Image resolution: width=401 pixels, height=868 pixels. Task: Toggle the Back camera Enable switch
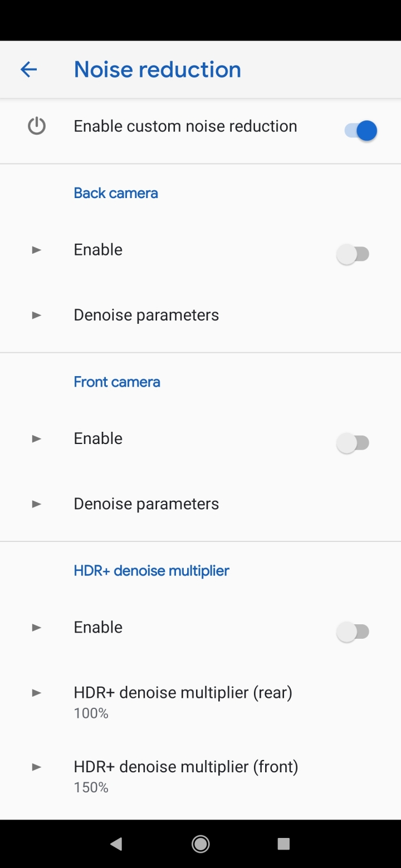353,254
